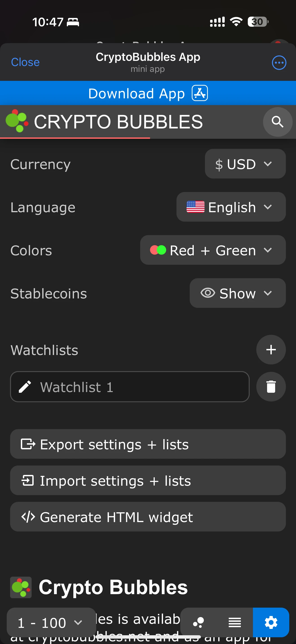Image resolution: width=296 pixels, height=644 pixels.
Task: Close the CryptoBubbles mini app
Action: 25,62
